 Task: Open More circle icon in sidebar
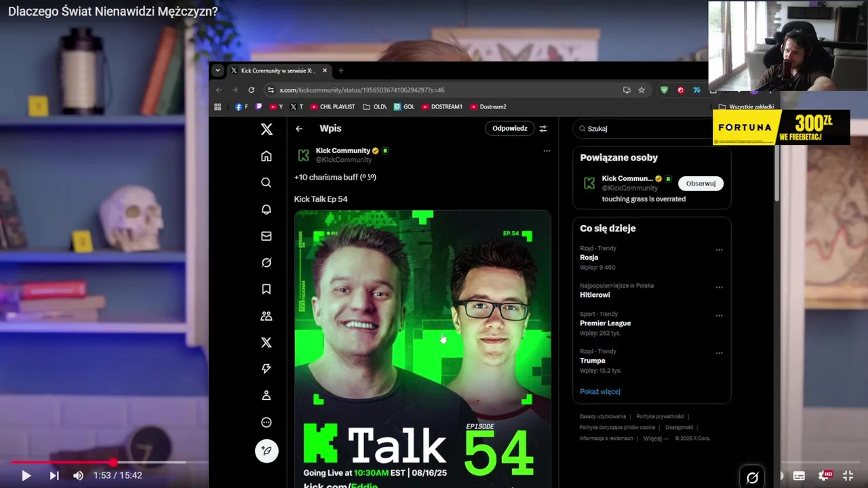point(267,422)
